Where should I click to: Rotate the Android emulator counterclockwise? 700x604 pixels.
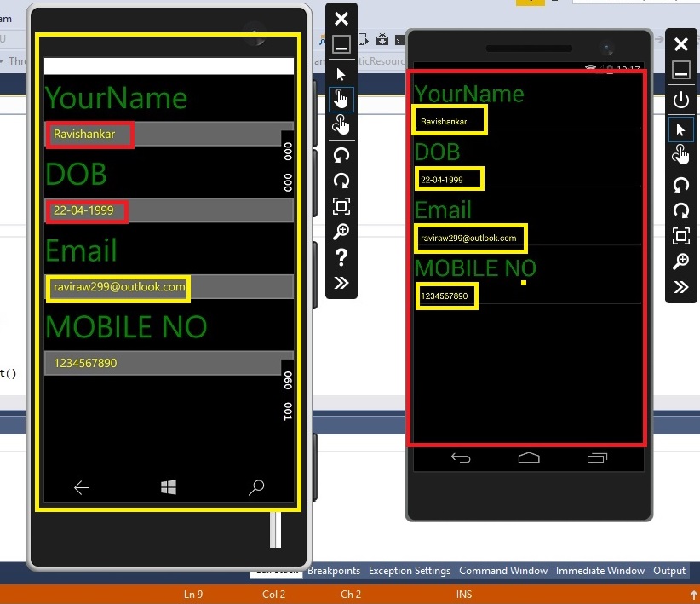[681, 185]
